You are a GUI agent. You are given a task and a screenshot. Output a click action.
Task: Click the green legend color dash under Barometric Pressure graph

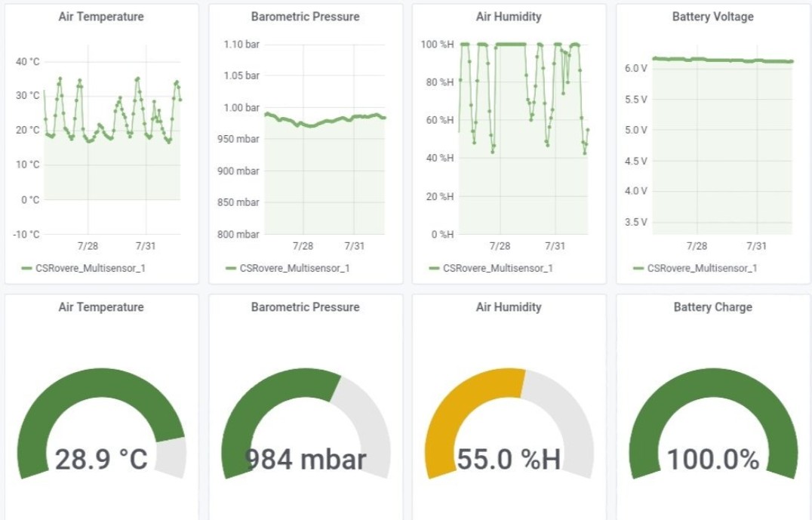231,268
